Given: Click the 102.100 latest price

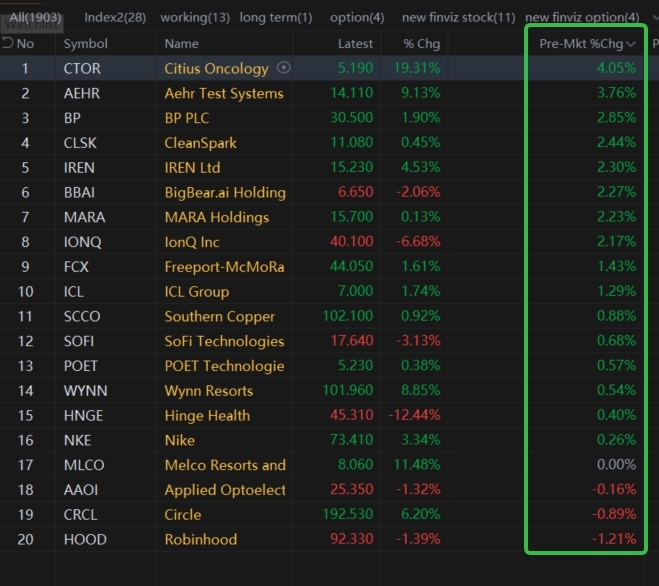Looking at the screenshot, I should coord(348,316).
